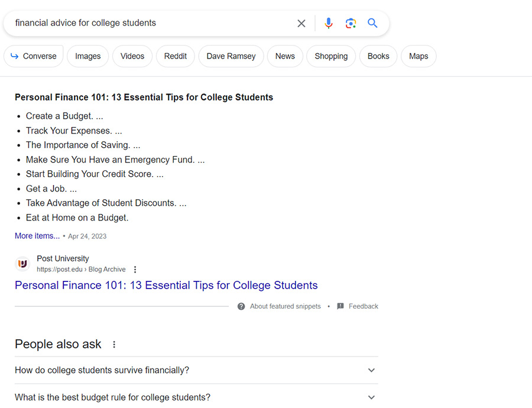
Task: Switch to the Images tab
Action: (x=88, y=56)
